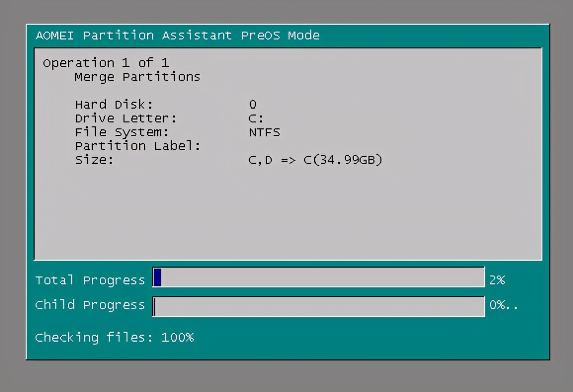Click the '0%..' child progress value
The image size is (573, 392).
(503, 305)
